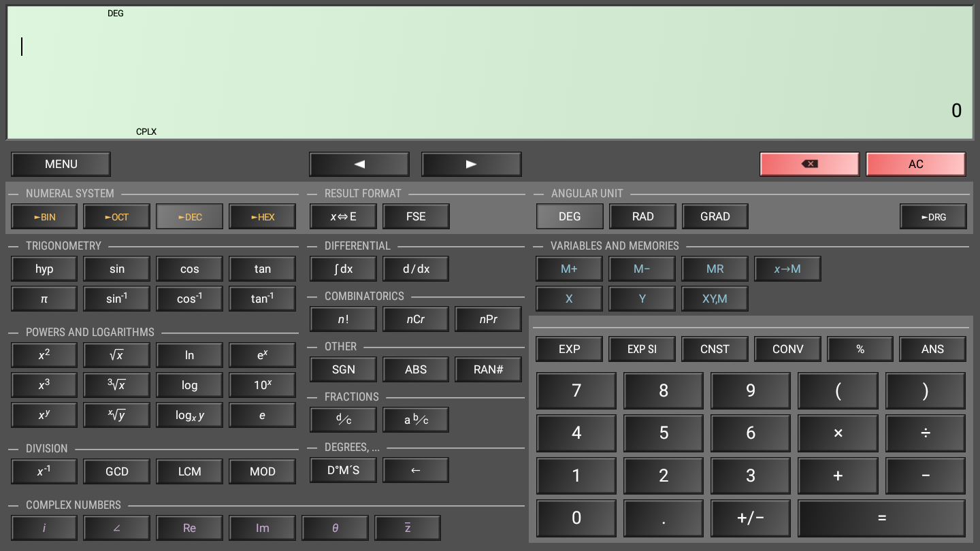Switch angular unit to RAD
Viewport: 980px width, 551px height.
[642, 216]
